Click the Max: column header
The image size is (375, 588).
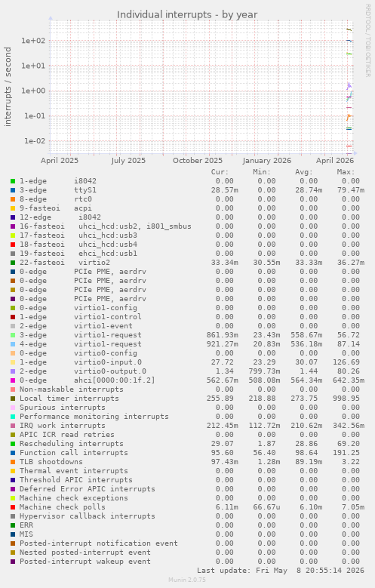click(346, 172)
